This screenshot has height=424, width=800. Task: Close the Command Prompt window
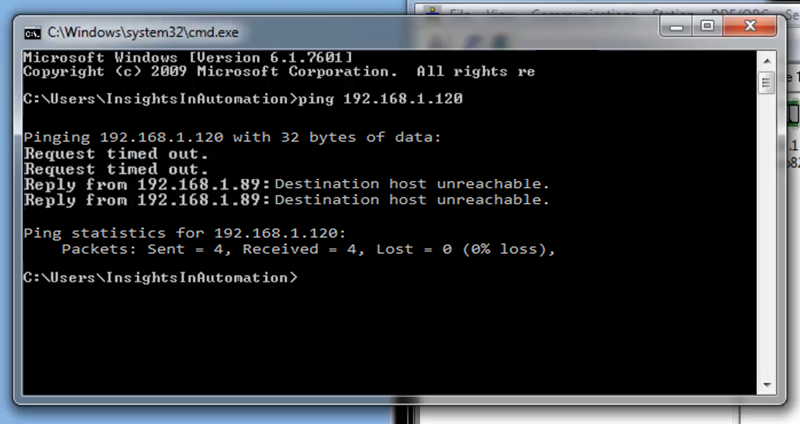coord(749,26)
